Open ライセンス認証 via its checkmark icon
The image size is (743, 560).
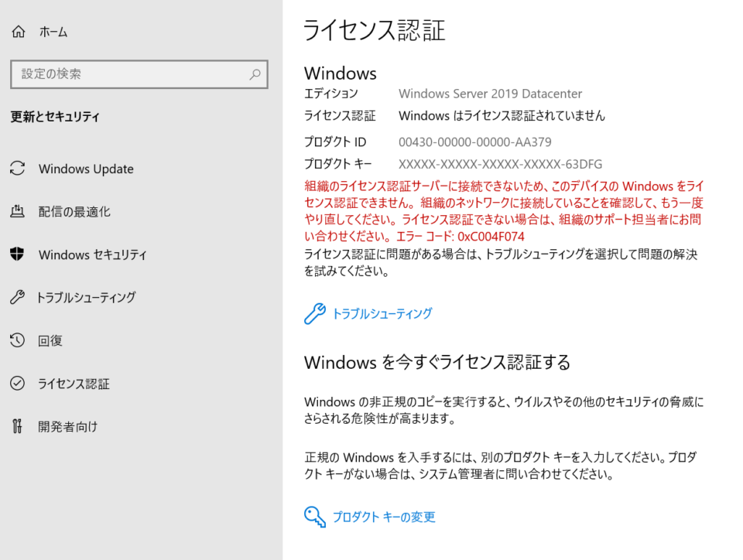pyautogui.click(x=17, y=384)
